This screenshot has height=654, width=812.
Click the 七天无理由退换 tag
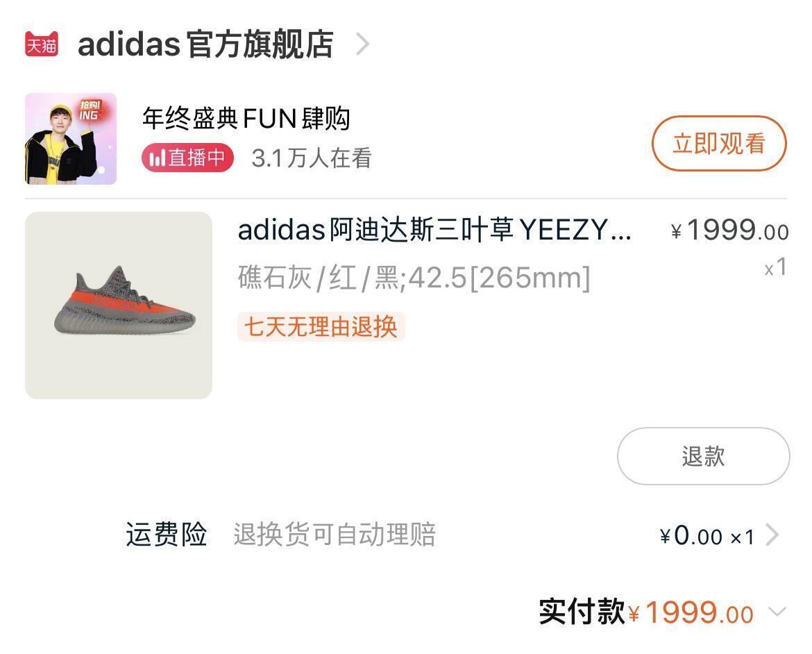click(321, 326)
